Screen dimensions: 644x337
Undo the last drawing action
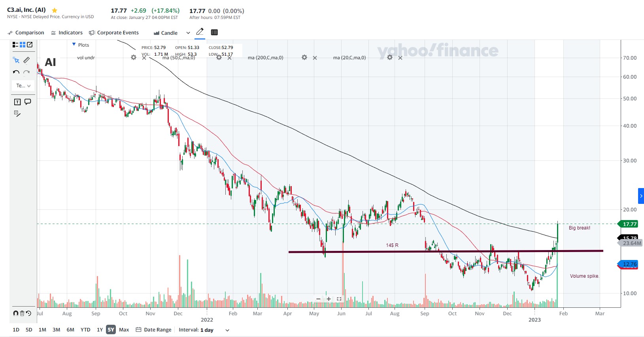pos(16,72)
